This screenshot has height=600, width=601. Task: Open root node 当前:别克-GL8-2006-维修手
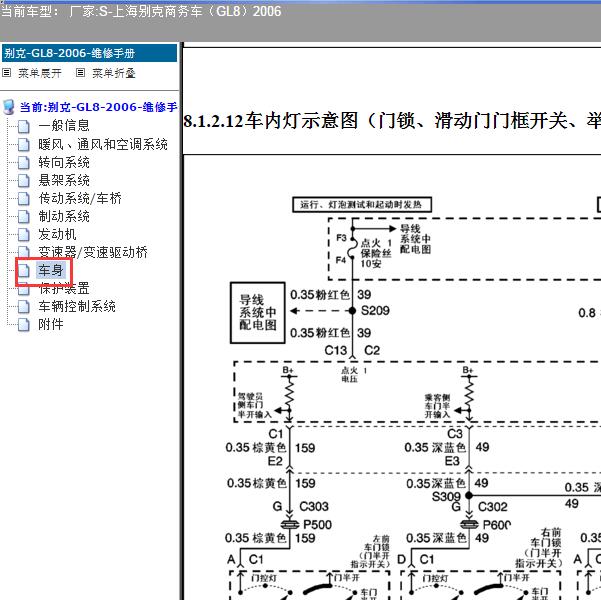tap(99, 107)
